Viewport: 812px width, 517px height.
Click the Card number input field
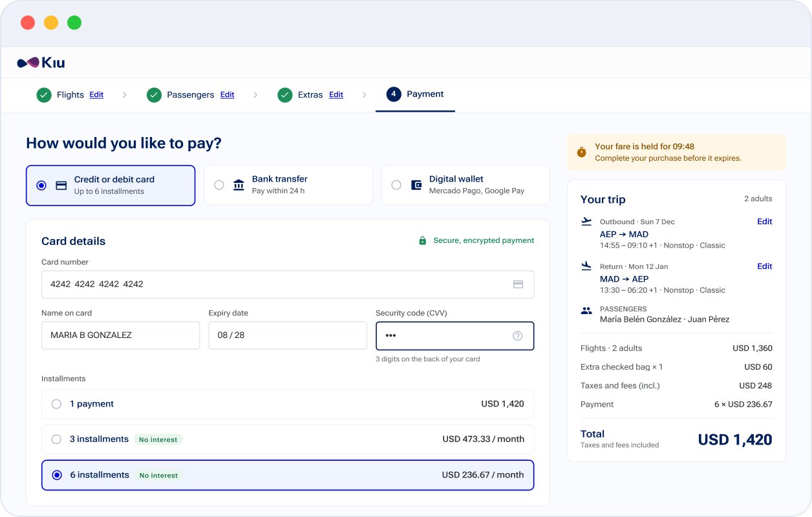(x=288, y=284)
